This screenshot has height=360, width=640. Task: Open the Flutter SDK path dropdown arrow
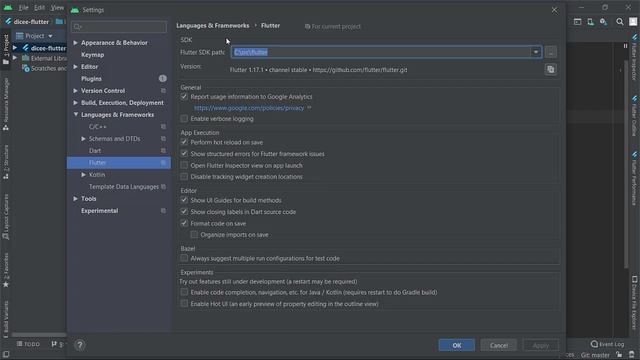pyautogui.click(x=536, y=52)
